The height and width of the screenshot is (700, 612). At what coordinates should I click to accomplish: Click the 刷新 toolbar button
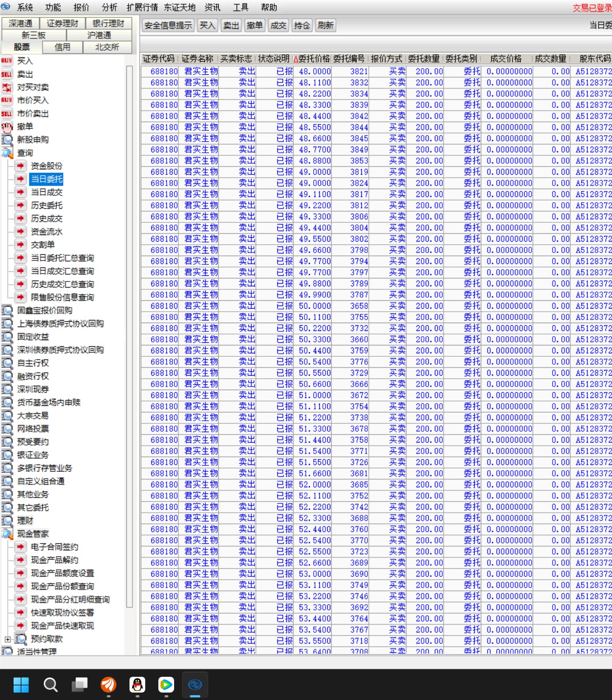tap(325, 25)
